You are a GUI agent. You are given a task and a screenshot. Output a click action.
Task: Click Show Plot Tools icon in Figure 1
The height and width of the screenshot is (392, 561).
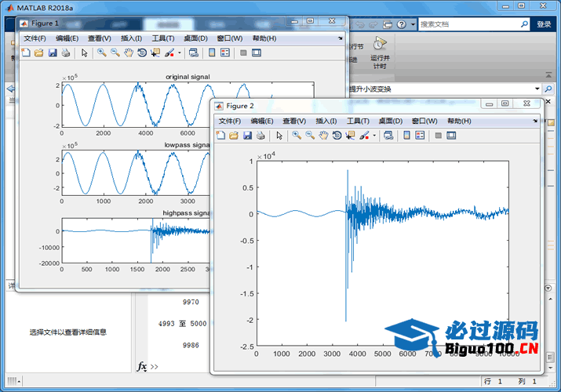(x=257, y=53)
